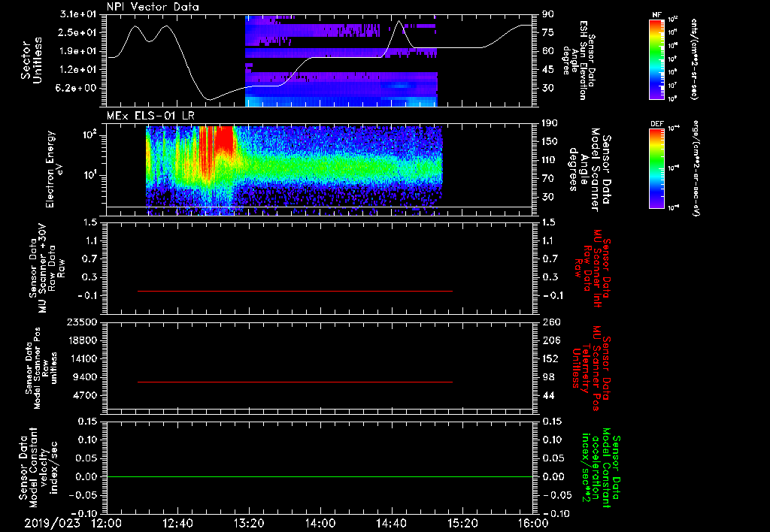Click the red high-flux region in the ELS spectrogram
This screenshot has width=770, height=532.
226,138
